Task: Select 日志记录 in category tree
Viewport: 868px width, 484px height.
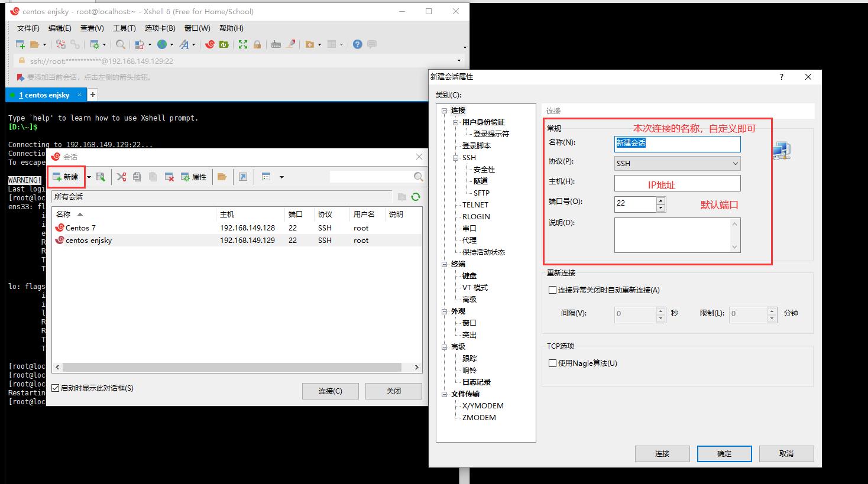Action: coord(477,382)
